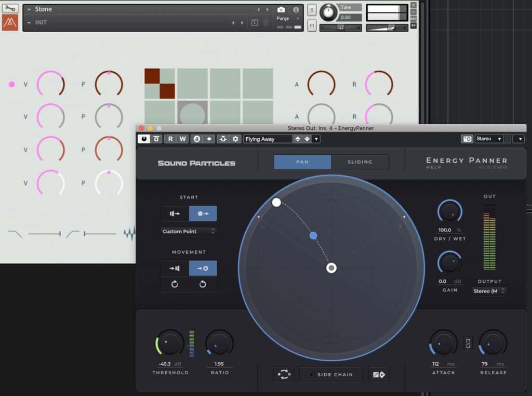This screenshot has height=396, width=532.
Task: Select MOVEMENT toward speaker position icon
Action: pyautogui.click(x=175, y=268)
